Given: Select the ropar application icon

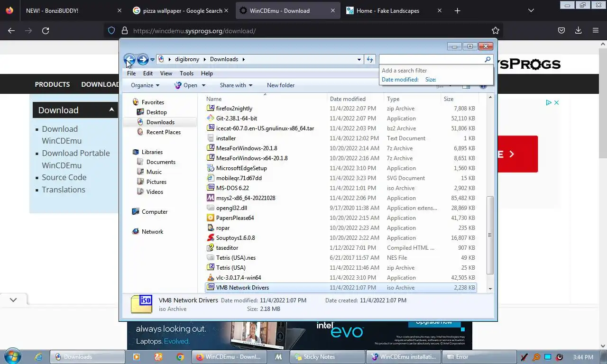Looking at the screenshot, I should pos(211,228).
